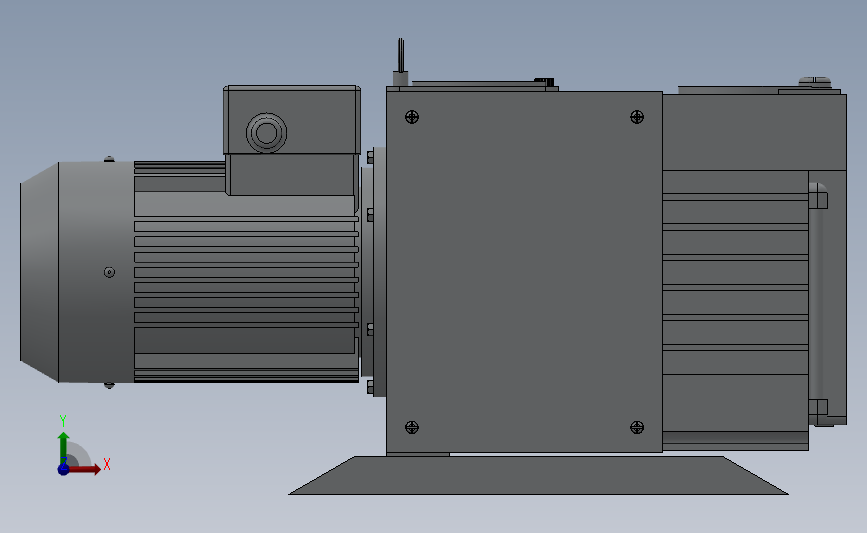This screenshot has height=533, width=867.
Task: Select the vertical handle bar on the pump's right end
Action: coord(818,304)
